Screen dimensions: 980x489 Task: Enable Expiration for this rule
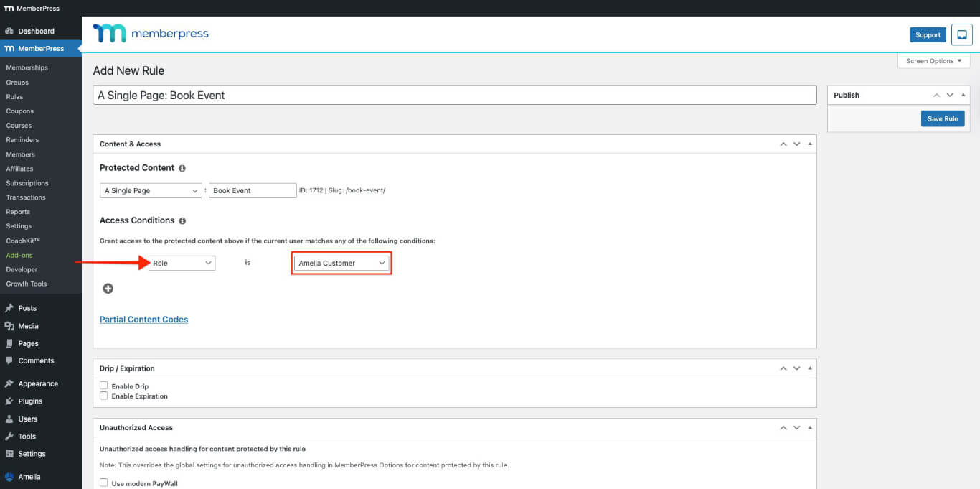104,396
